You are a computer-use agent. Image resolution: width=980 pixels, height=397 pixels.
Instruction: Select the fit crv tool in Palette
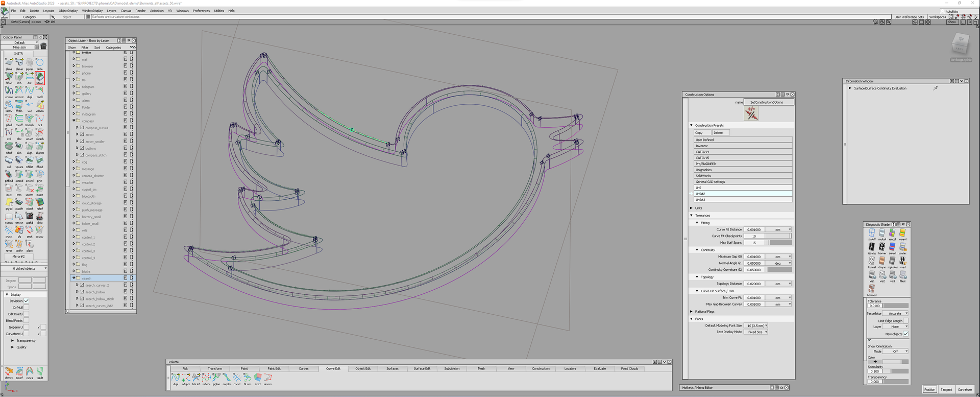[247, 379]
